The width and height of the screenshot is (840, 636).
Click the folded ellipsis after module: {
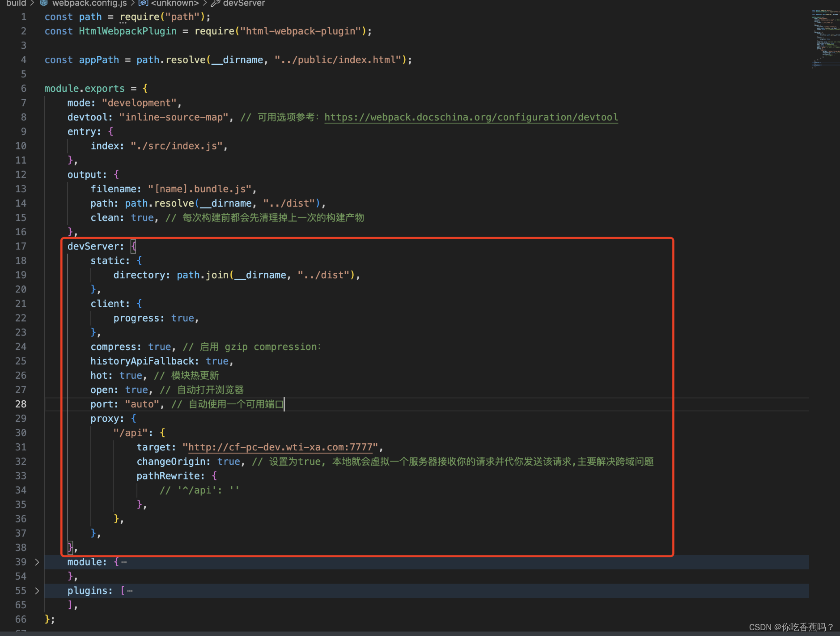[124, 562]
